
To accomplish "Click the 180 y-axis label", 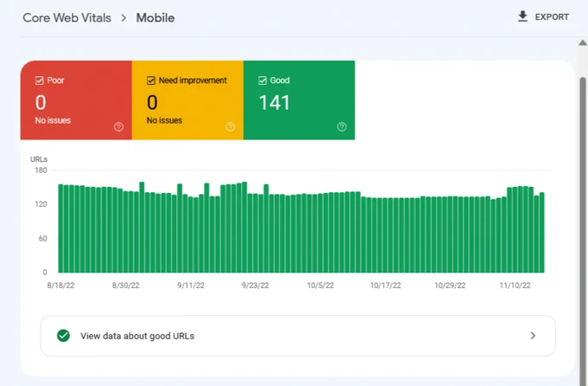I will 41,170.
